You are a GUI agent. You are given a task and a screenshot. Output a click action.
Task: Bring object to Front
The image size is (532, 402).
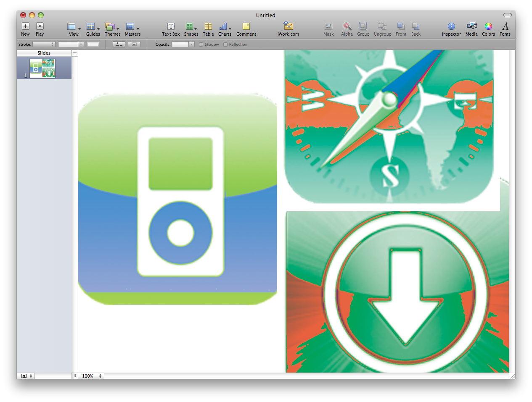(401, 29)
